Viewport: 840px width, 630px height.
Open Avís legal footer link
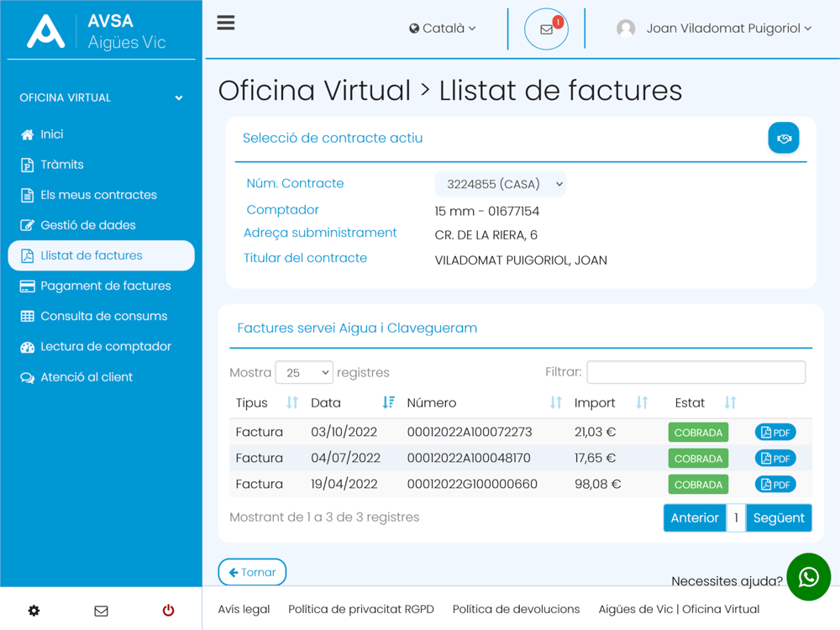(x=244, y=609)
